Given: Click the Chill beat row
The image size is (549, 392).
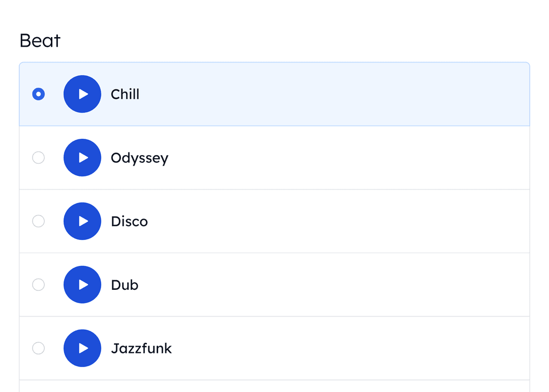Looking at the screenshot, I should [x=305, y=94].
